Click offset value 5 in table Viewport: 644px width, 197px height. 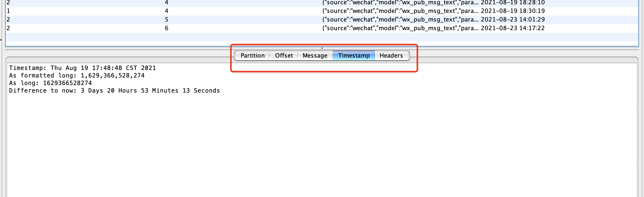point(167,20)
